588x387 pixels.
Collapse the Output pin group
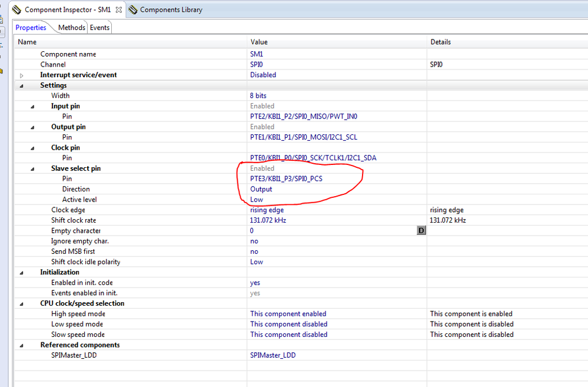click(x=32, y=127)
